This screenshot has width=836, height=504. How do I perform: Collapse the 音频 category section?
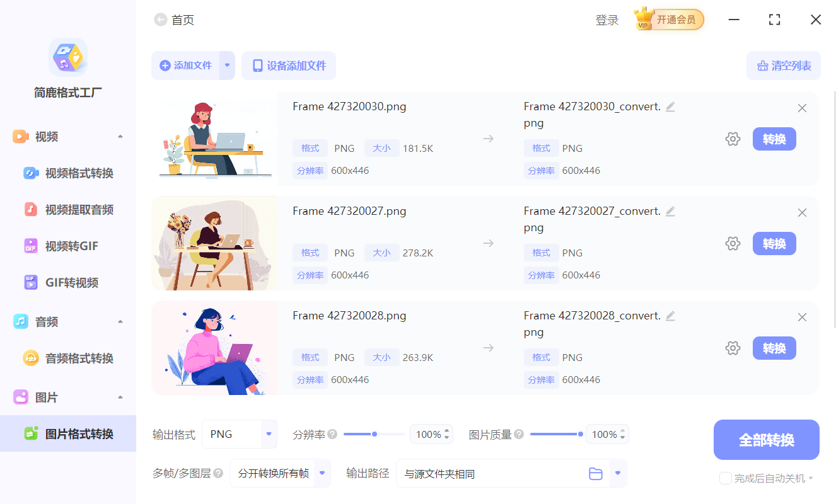click(x=120, y=321)
